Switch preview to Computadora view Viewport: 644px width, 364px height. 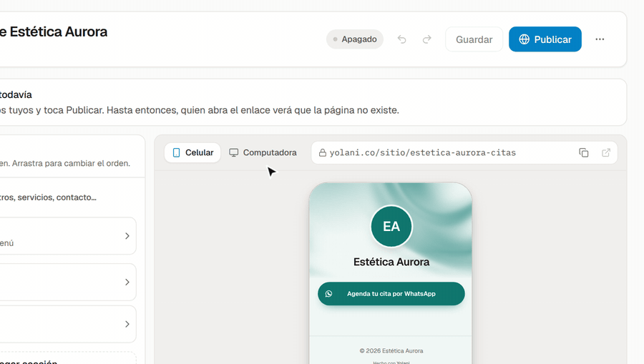(x=263, y=152)
